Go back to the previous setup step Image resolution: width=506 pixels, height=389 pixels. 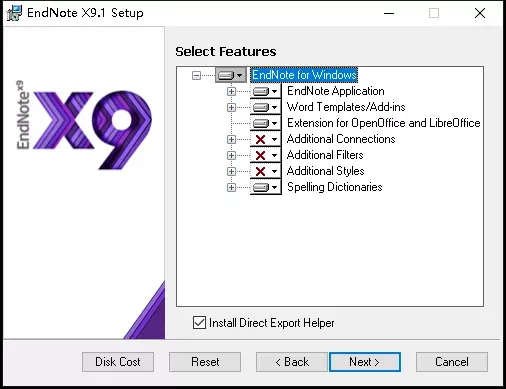(292, 362)
